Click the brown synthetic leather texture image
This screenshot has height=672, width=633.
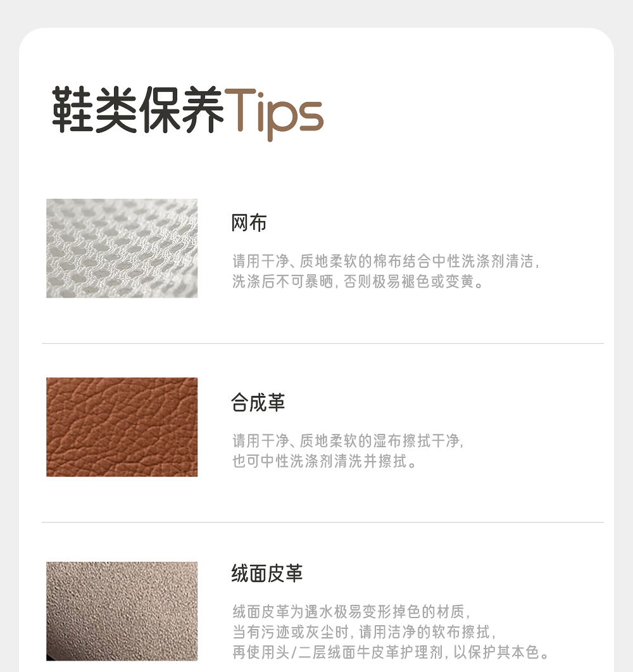[x=122, y=427]
